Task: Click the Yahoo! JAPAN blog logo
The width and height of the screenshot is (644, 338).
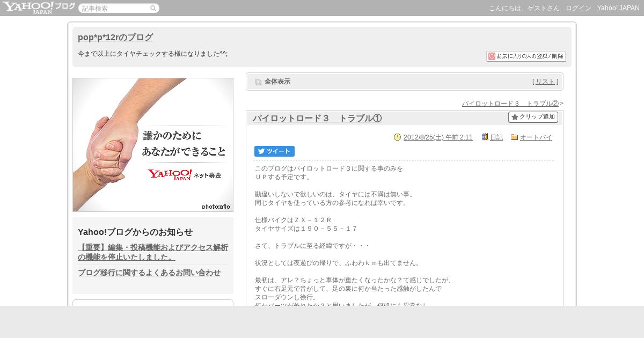Action: (39, 8)
